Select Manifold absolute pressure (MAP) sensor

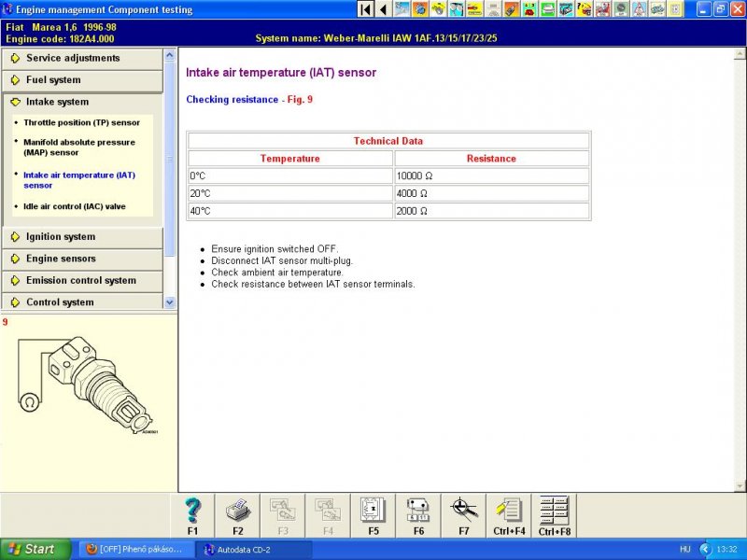click(79, 147)
